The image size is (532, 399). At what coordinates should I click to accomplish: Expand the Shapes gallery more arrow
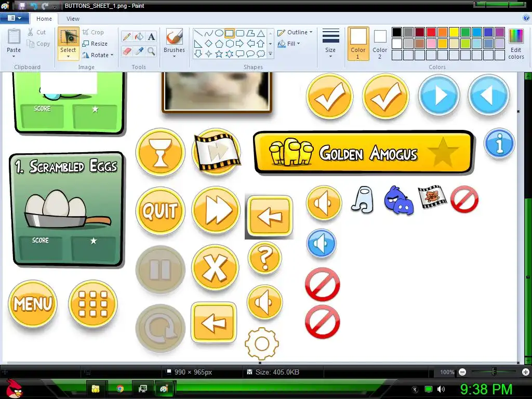[x=270, y=54]
